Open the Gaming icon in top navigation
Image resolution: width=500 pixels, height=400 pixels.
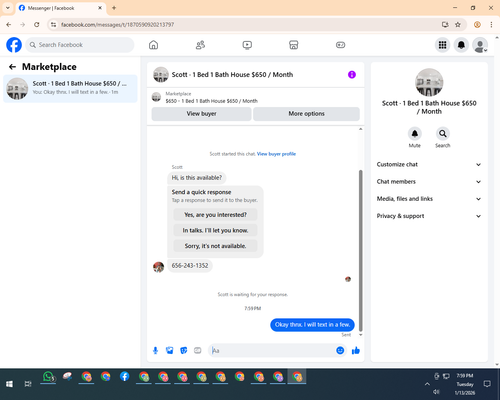340,45
